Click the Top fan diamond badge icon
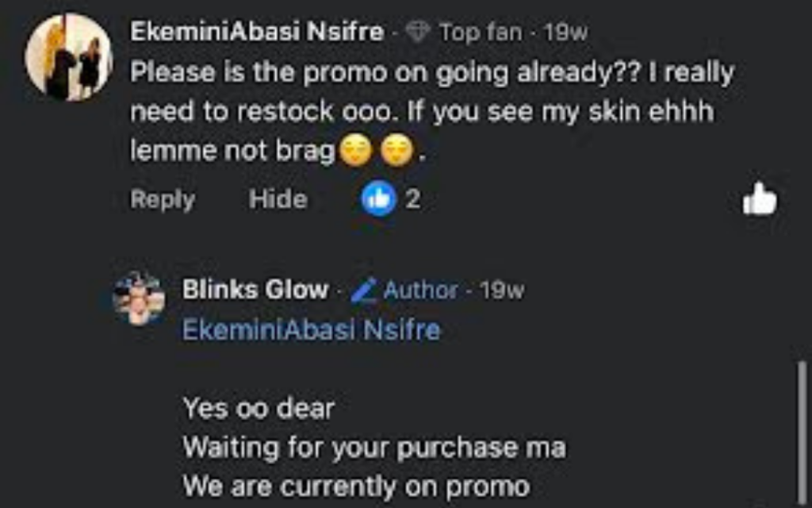Image resolution: width=812 pixels, height=508 pixels. (418, 33)
